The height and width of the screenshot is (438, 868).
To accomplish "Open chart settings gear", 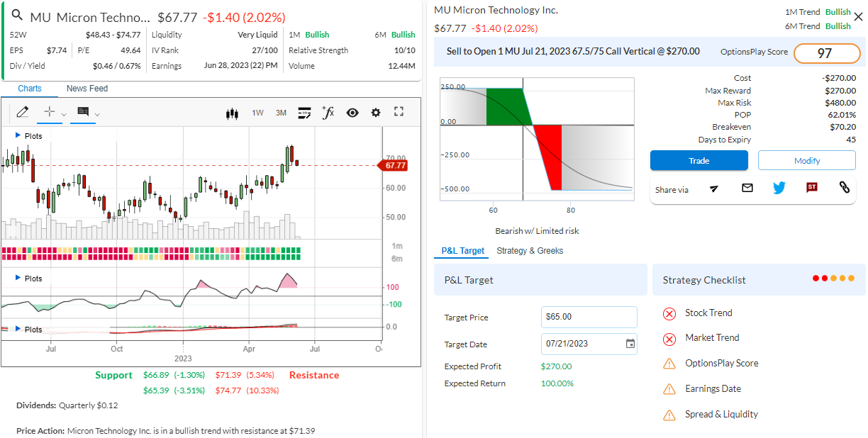I will (376, 113).
